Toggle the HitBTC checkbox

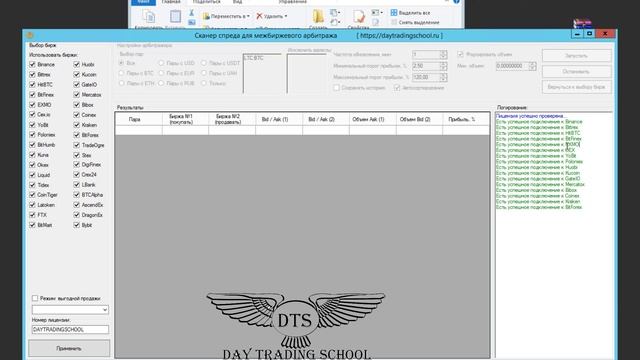[x=32, y=84]
